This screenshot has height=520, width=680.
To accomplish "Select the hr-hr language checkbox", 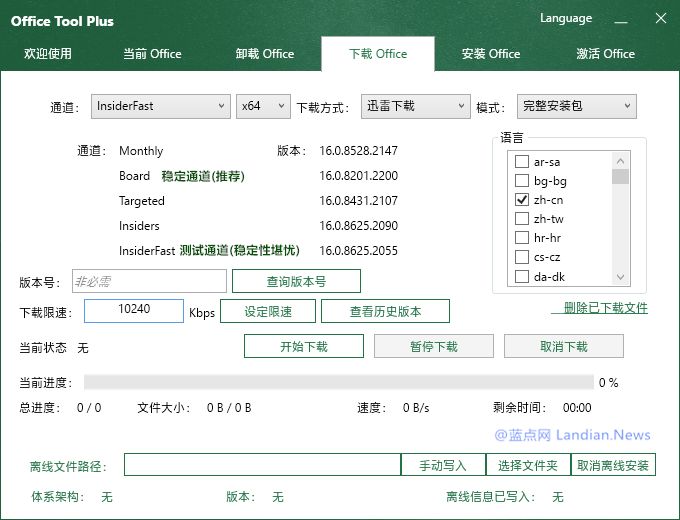I will (522, 238).
